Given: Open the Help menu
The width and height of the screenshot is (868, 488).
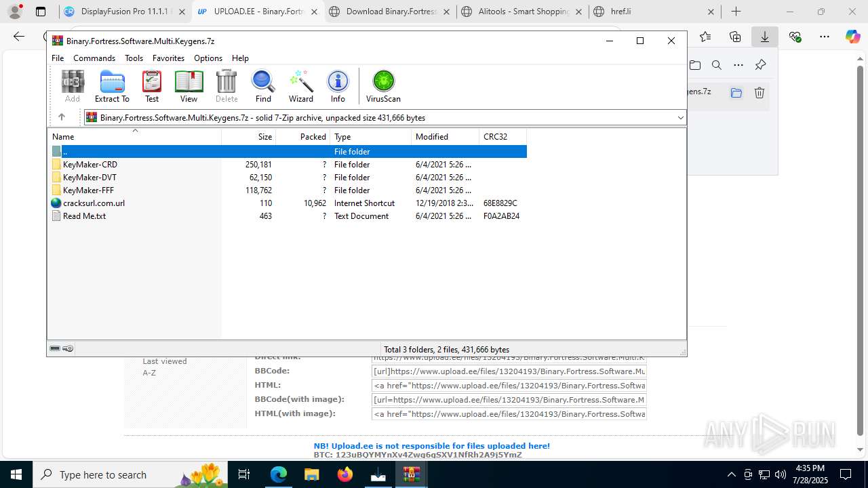Looking at the screenshot, I should (x=240, y=58).
